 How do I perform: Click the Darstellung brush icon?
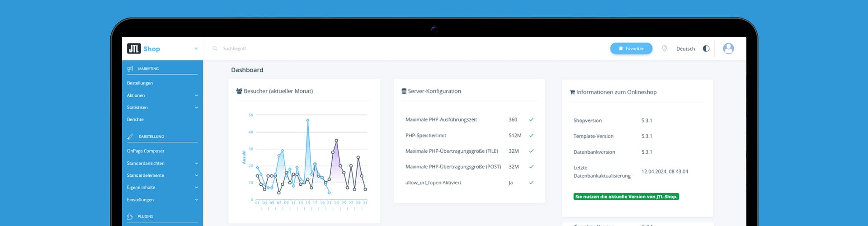(130, 137)
